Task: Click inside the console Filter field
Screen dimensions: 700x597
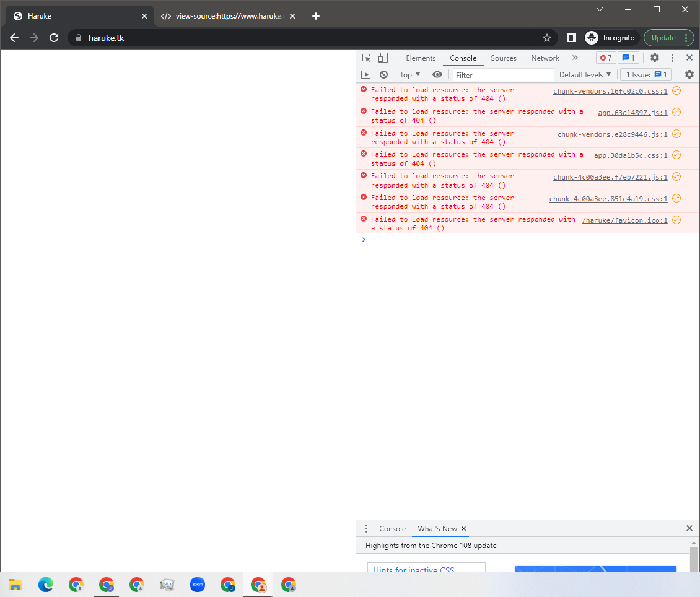Action: 502,74
